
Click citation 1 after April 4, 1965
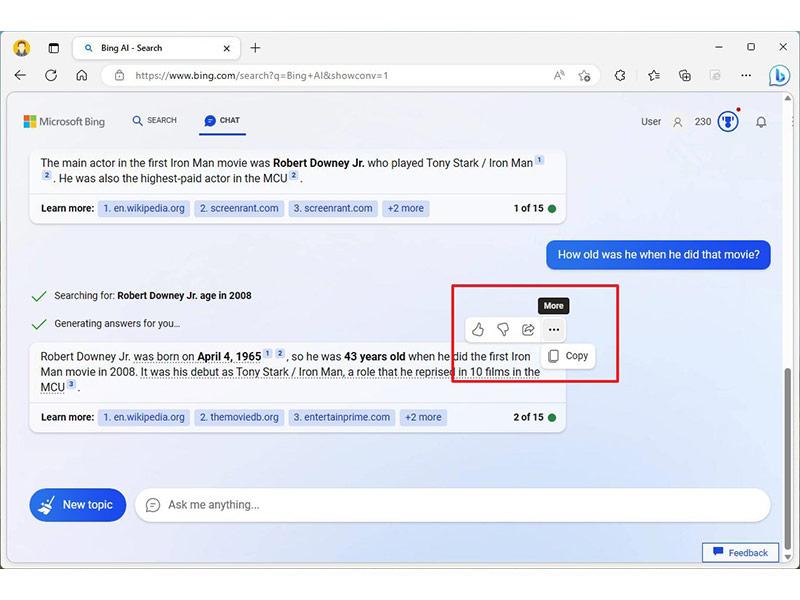(267, 353)
